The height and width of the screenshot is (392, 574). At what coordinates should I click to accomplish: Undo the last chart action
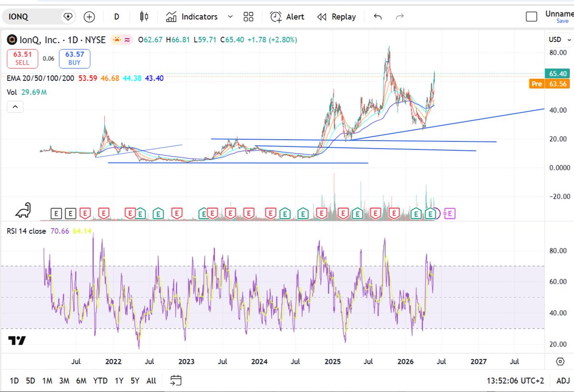378,17
